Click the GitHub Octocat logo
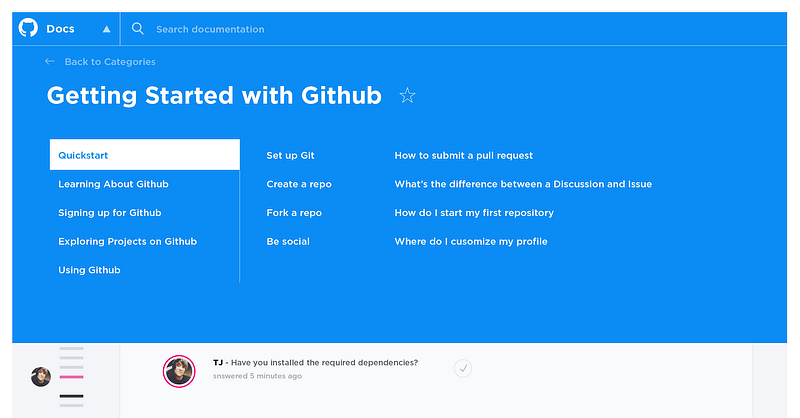This screenshot has width=800, height=418. (x=29, y=29)
